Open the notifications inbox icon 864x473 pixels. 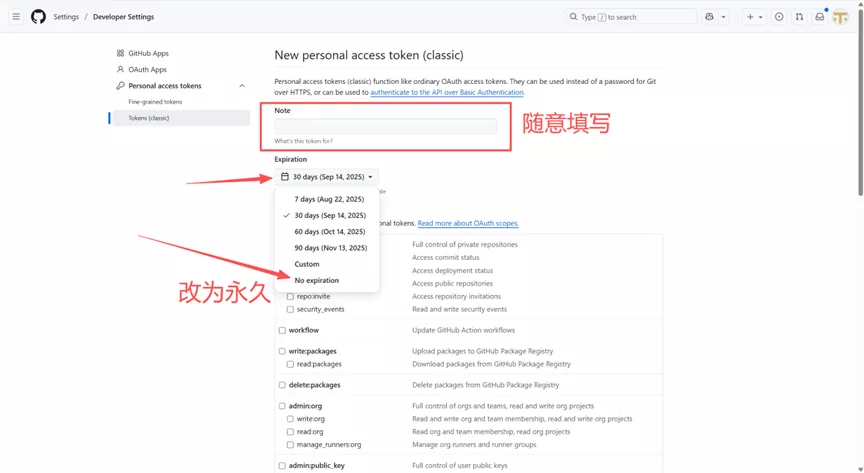click(819, 17)
